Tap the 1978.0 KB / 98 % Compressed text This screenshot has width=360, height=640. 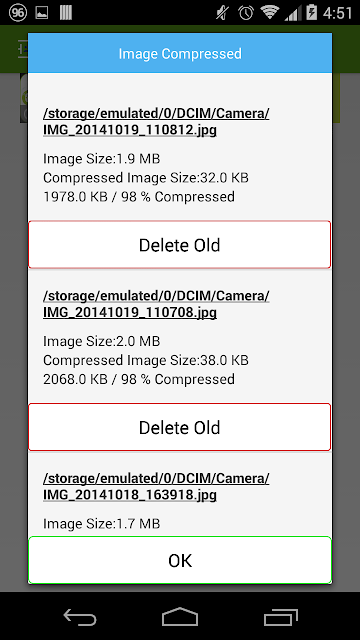point(139,197)
